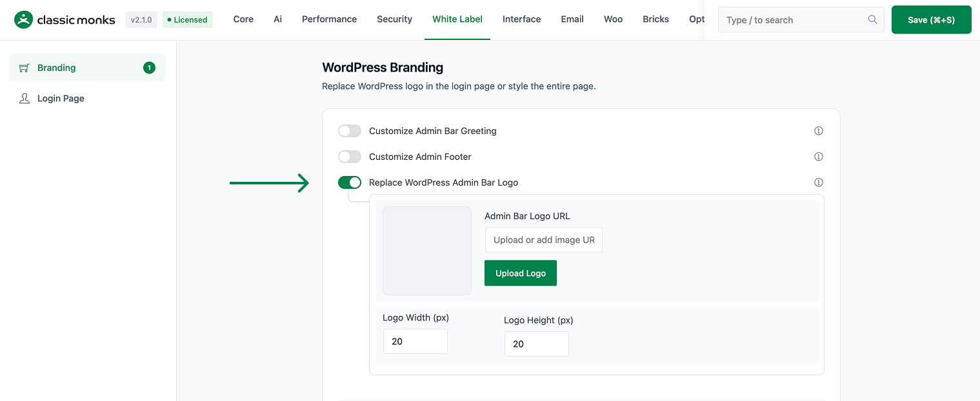Click the WordPress Branding heading

click(x=383, y=68)
